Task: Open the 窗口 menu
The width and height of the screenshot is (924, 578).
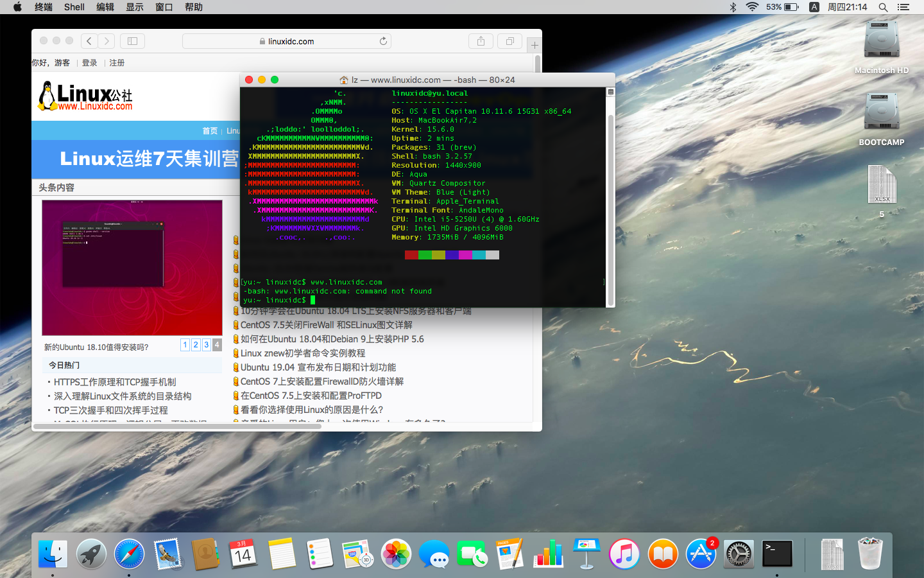Action: tap(164, 7)
